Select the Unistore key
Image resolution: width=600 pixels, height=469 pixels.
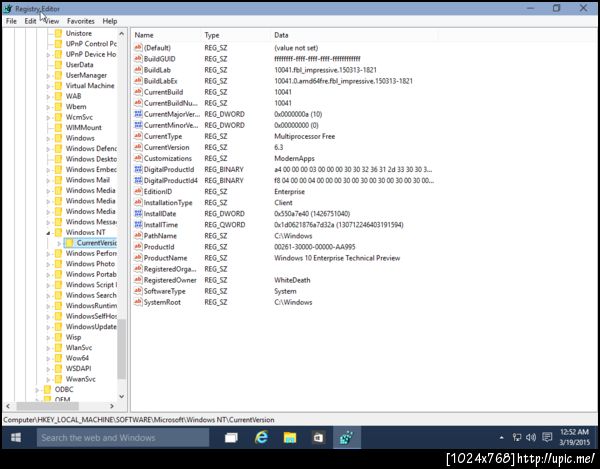tap(78, 33)
